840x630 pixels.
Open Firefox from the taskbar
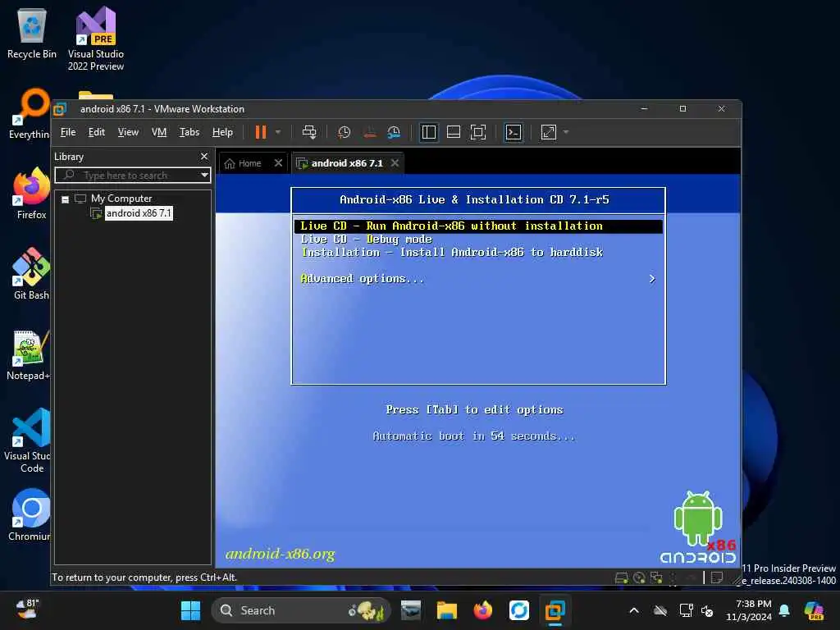point(482,610)
